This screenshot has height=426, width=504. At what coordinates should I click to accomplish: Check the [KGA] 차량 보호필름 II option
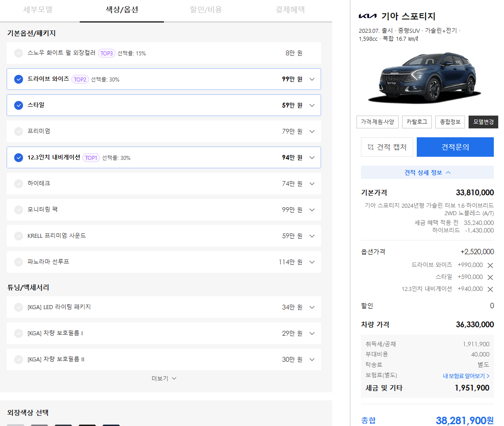(x=19, y=360)
